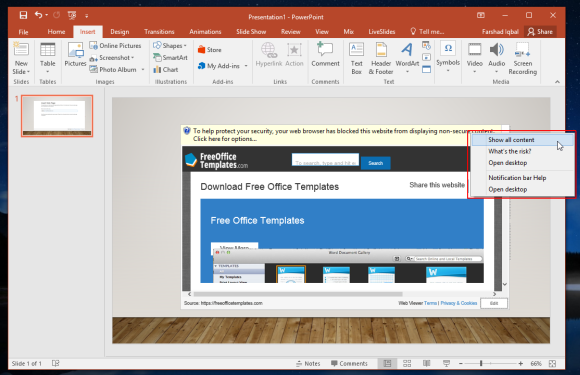Open the Mix tab
Viewport: 580px width, 375px height.
[x=348, y=32]
